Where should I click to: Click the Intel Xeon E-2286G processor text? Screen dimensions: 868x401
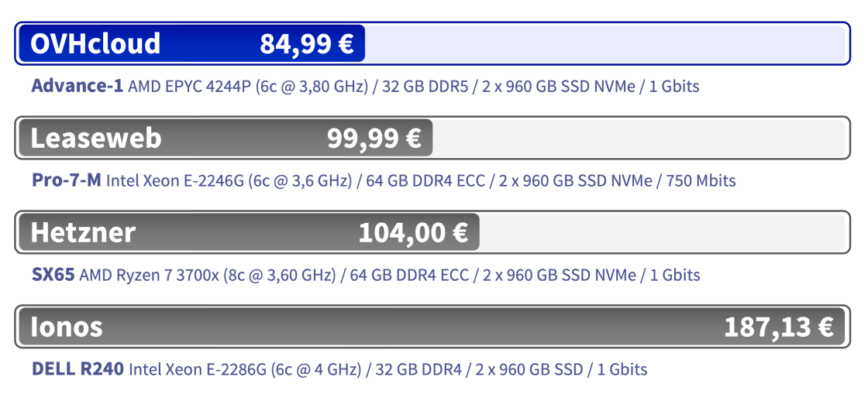[x=197, y=369]
